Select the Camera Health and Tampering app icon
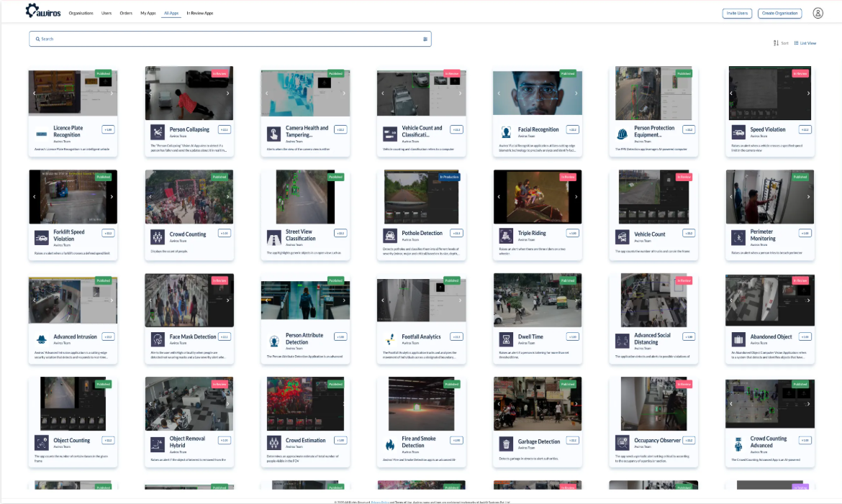Screen dimensions: 842x504 (274, 134)
